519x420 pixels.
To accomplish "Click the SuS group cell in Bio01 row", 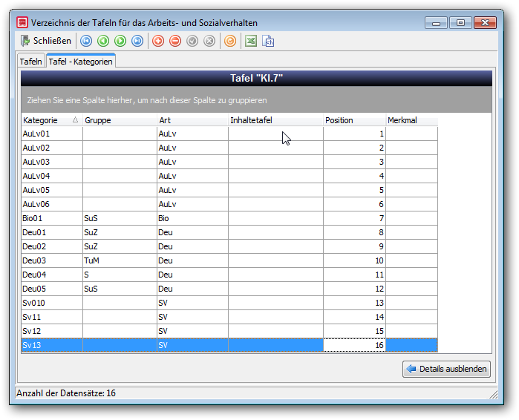I will [120, 218].
